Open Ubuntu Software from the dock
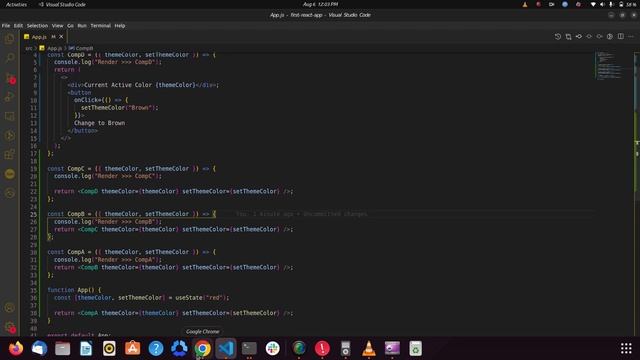The width and height of the screenshot is (640, 360). pos(133,348)
